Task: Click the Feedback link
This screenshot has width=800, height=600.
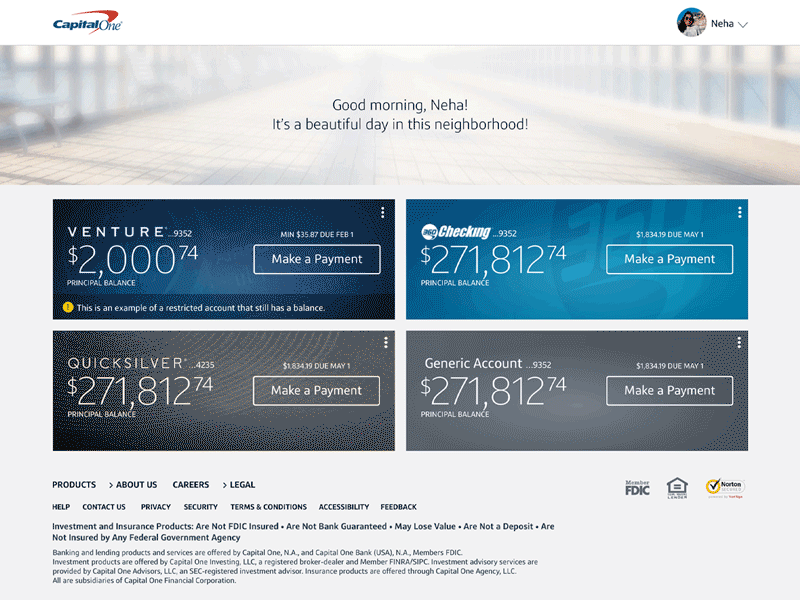Action: pos(399,506)
